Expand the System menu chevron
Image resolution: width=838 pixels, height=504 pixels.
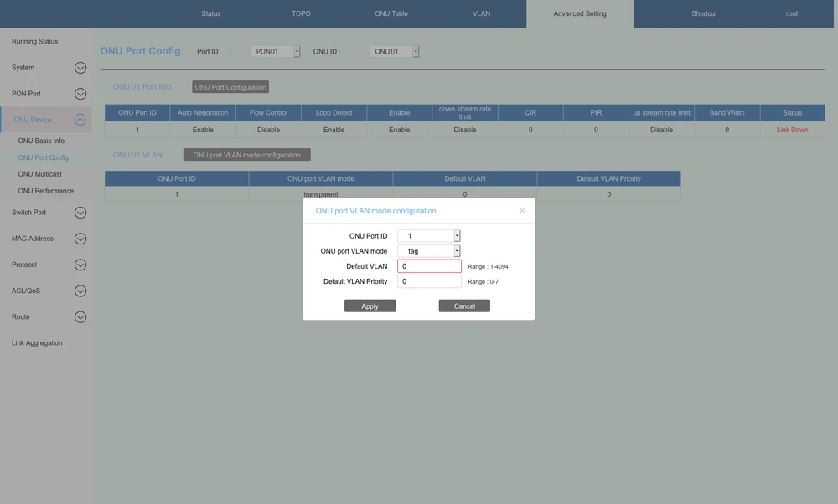(x=80, y=68)
